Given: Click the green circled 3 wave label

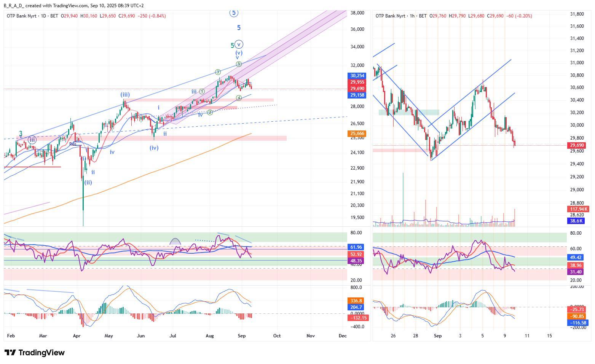Looking at the screenshot, I should click(218, 72).
